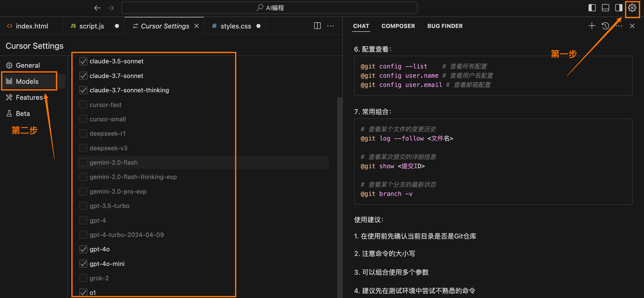The image size is (644, 298).
Task: Open editor more actions ellipsis menu
Action: (330, 26)
